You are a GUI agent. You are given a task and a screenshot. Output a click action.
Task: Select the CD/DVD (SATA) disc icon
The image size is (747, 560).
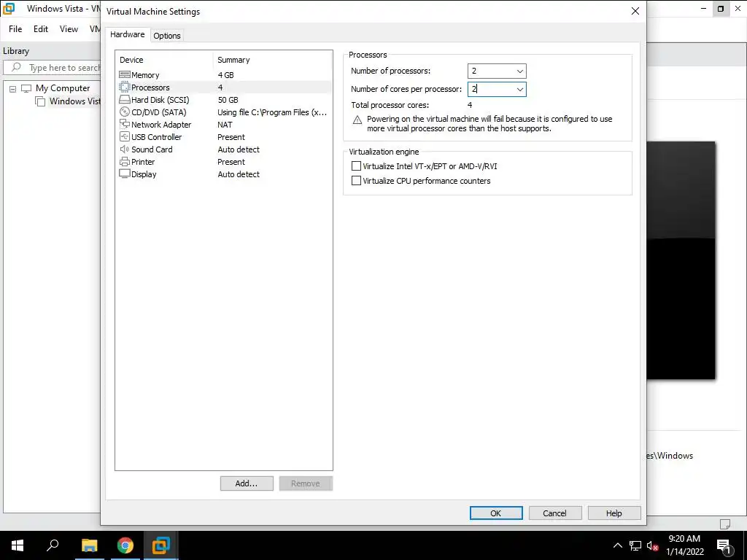[x=124, y=112]
